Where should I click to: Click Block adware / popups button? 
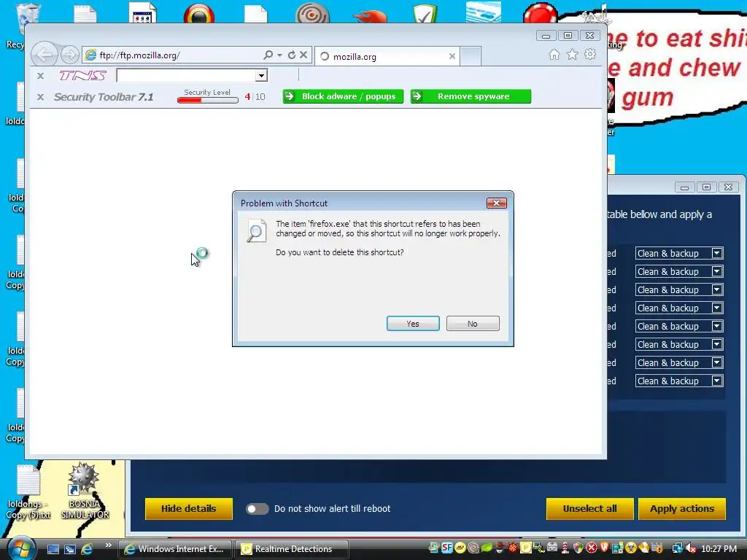(x=343, y=96)
